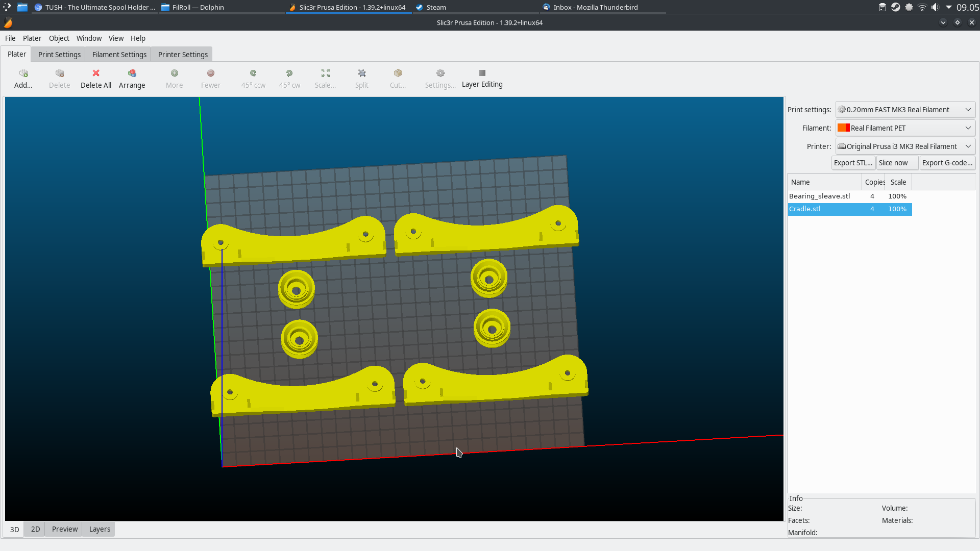The width and height of the screenshot is (980, 551).
Task: Rotate 45° counter-clockwise icon
Action: (x=253, y=73)
